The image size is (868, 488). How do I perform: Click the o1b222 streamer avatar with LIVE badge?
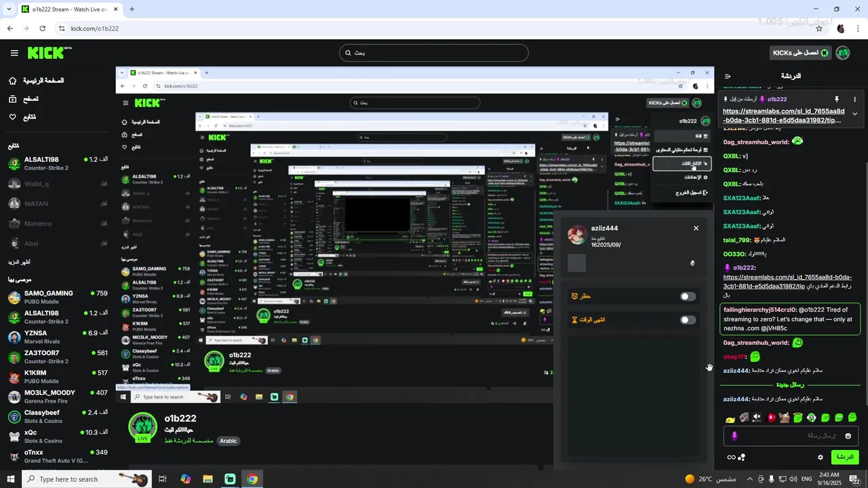pyautogui.click(x=143, y=427)
